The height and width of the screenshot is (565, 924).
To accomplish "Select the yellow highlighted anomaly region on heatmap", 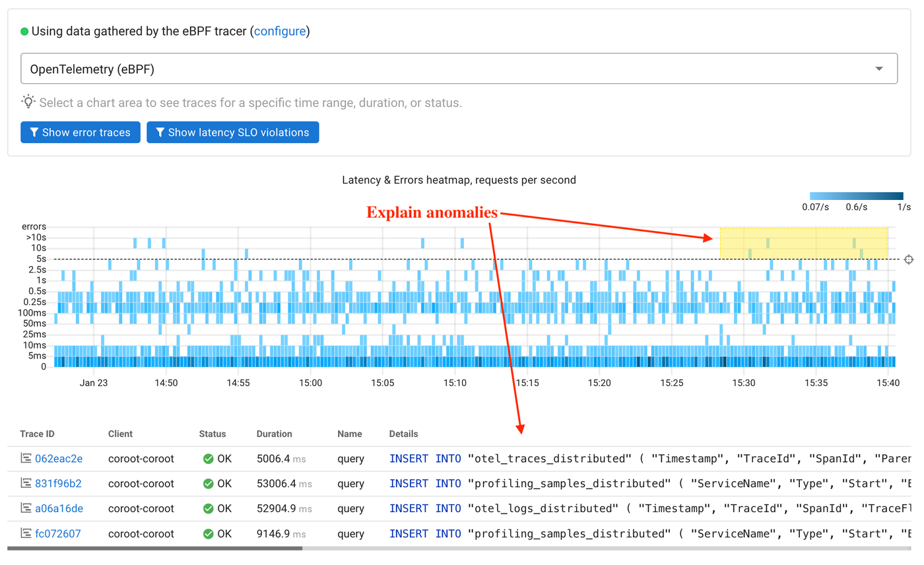I will [804, 243].
